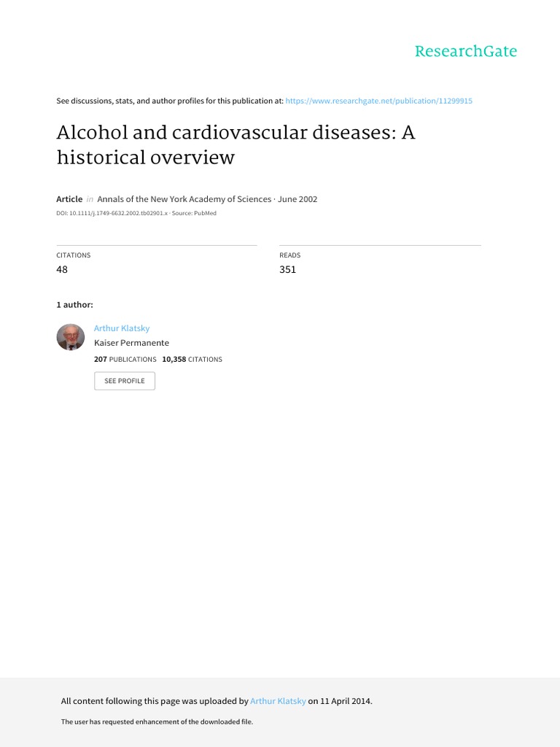
Task: Click 10,358 Citations stat
Action: (192, 360)
